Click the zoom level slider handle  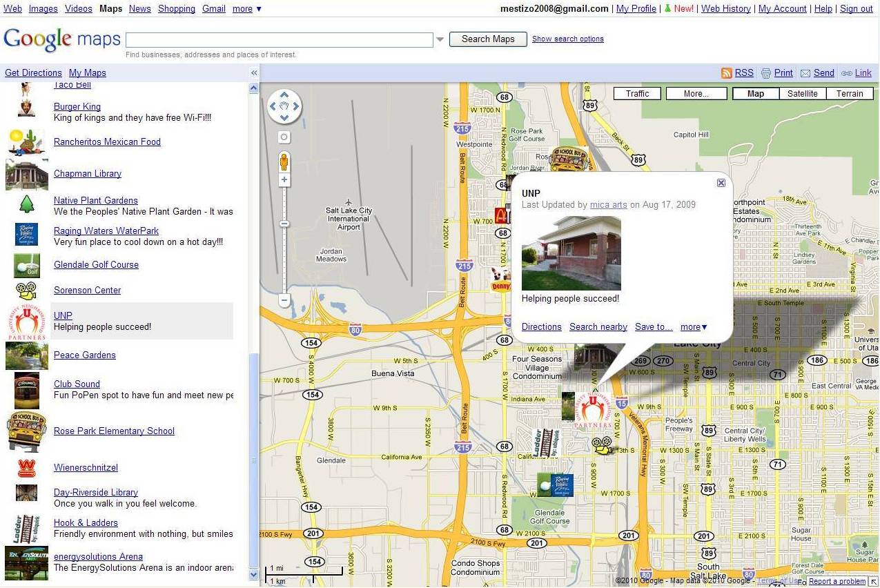284,223
